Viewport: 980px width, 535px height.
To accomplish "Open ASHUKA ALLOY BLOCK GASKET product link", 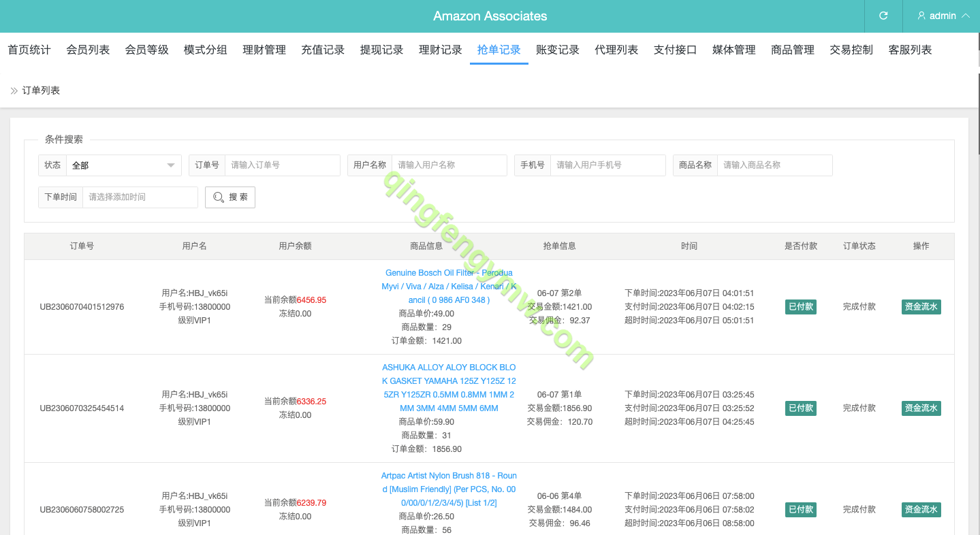I will click(449, 388).
